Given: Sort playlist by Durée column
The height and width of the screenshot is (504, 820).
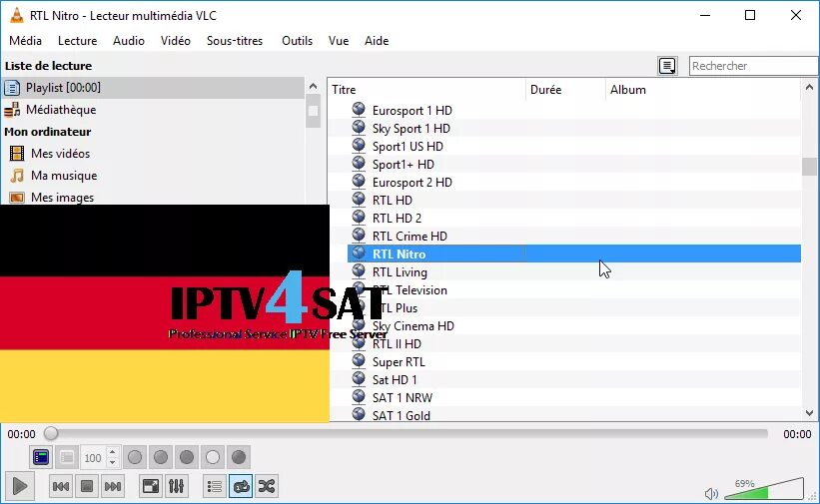Looking at the screenshot, I should tap(566, 90).
